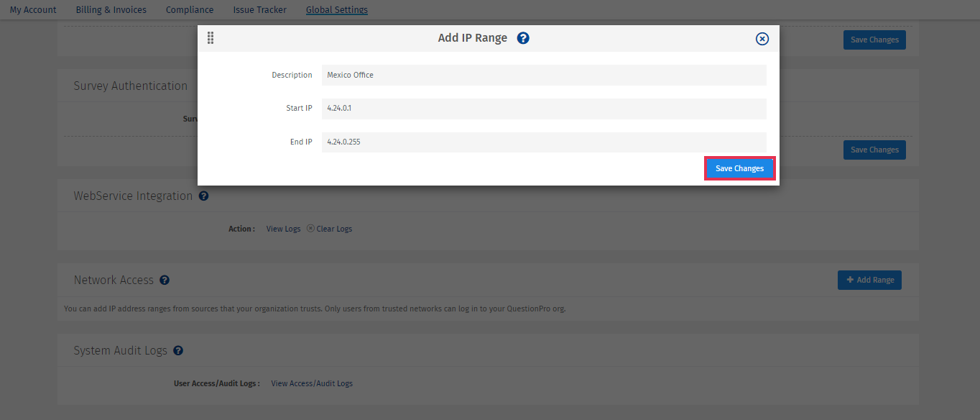Screen dimensions: 980x420
Task: Click the WebService Integration heading
Action: click(133, 196)
